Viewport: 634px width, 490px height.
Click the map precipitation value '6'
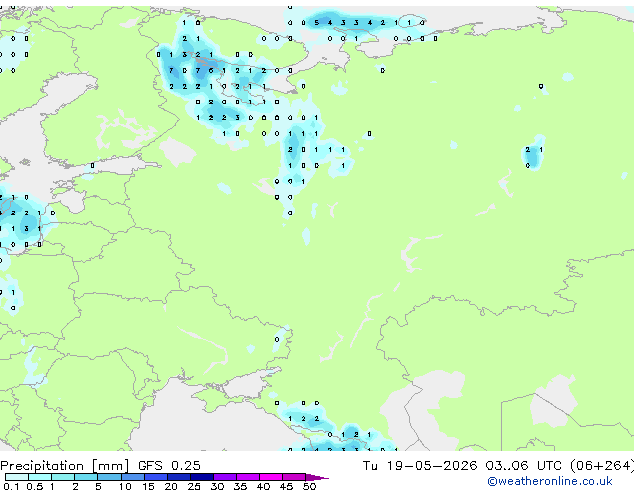click(211, 70)
